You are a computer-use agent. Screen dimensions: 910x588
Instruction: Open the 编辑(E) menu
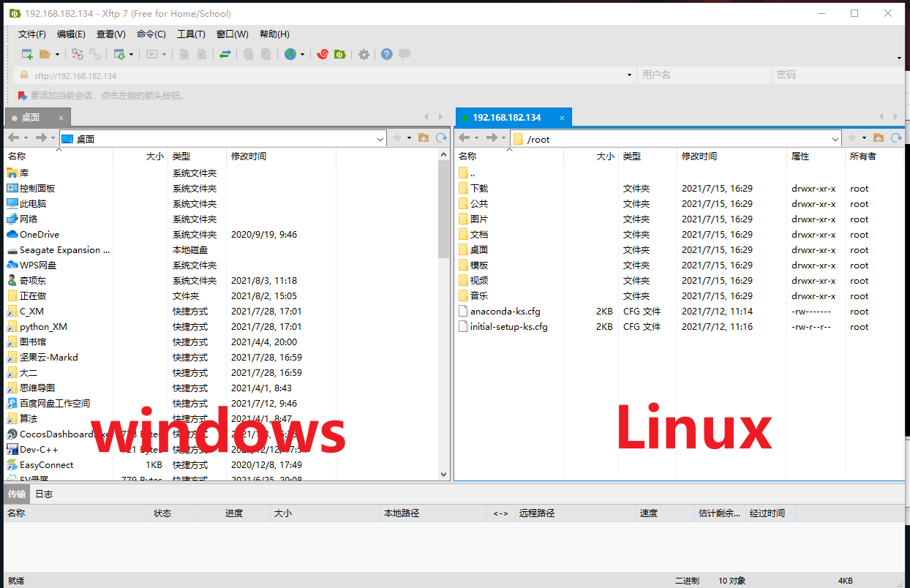71,34
